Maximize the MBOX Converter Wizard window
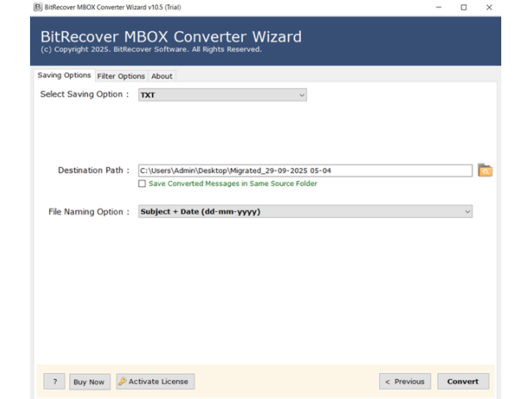 (x=464, y=7)
